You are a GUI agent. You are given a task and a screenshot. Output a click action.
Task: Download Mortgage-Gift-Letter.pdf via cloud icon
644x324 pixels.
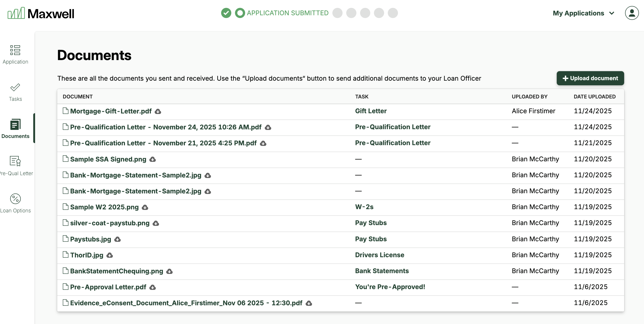158,111
